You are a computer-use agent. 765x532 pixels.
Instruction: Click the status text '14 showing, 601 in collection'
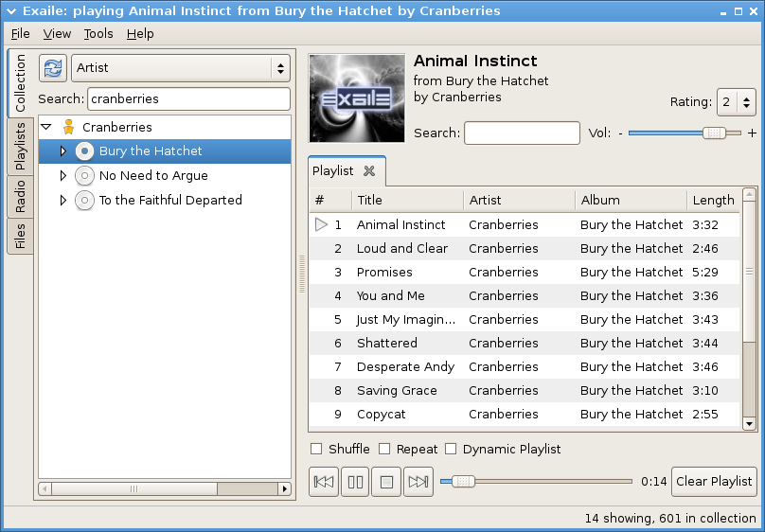pyautogui.click(x=670, y=518)
